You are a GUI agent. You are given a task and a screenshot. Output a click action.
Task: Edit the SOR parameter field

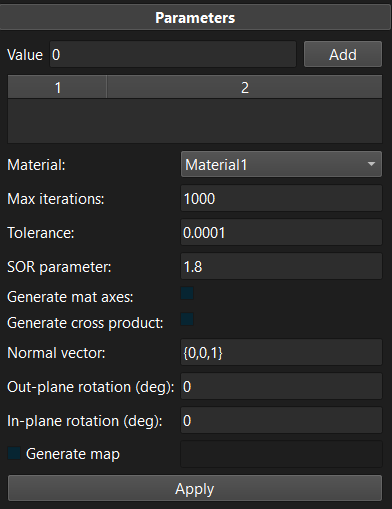(281, 266)
